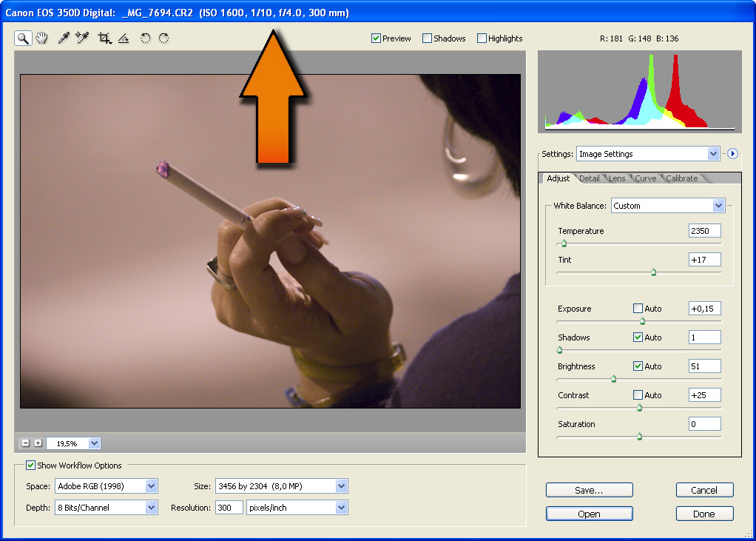Disable Auto for Brightness

coord(638,366)
